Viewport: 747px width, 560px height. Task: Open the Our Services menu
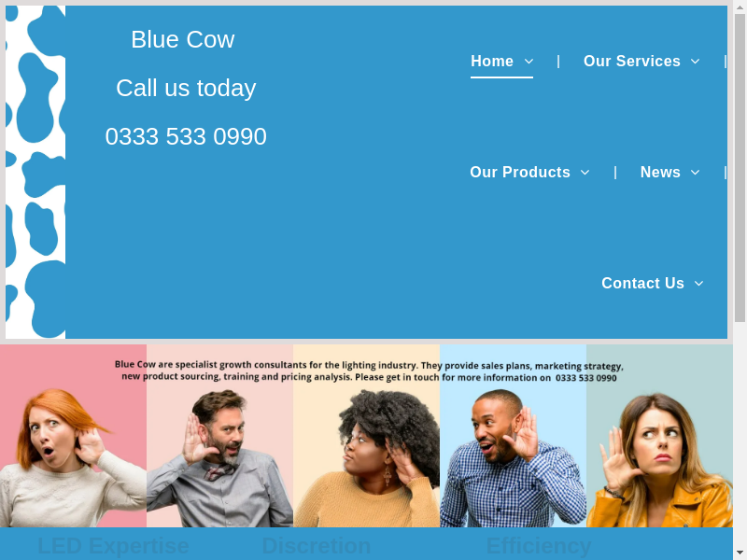pos(632,61)
